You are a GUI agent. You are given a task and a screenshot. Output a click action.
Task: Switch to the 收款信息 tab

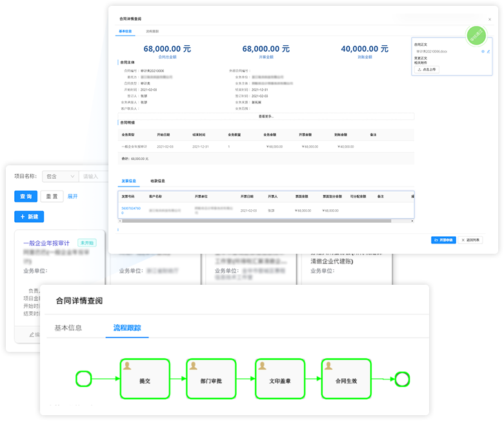click(157, 181)
